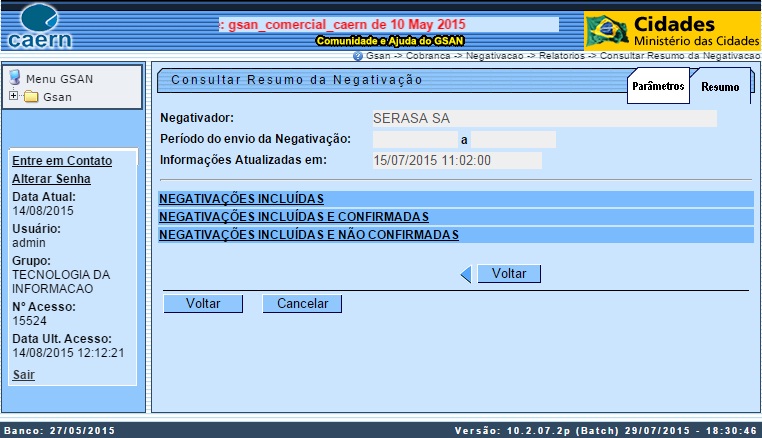Viewport: 762px width, 438px height.
Task: Open the Alterar Senha link
Action: 52,179
